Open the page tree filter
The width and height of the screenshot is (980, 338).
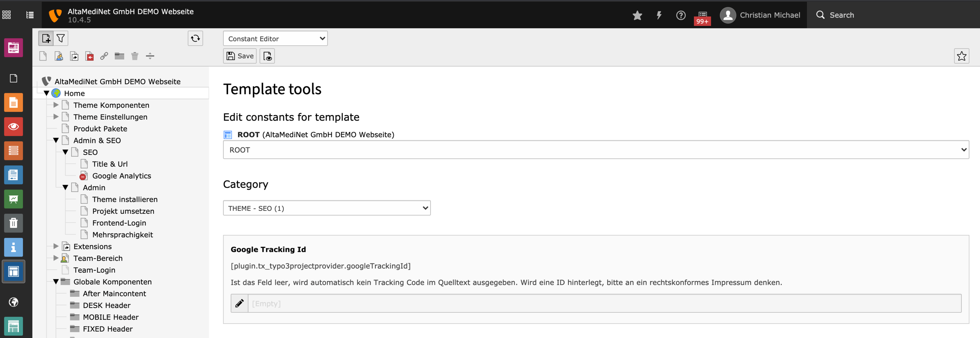coord(60,39)
